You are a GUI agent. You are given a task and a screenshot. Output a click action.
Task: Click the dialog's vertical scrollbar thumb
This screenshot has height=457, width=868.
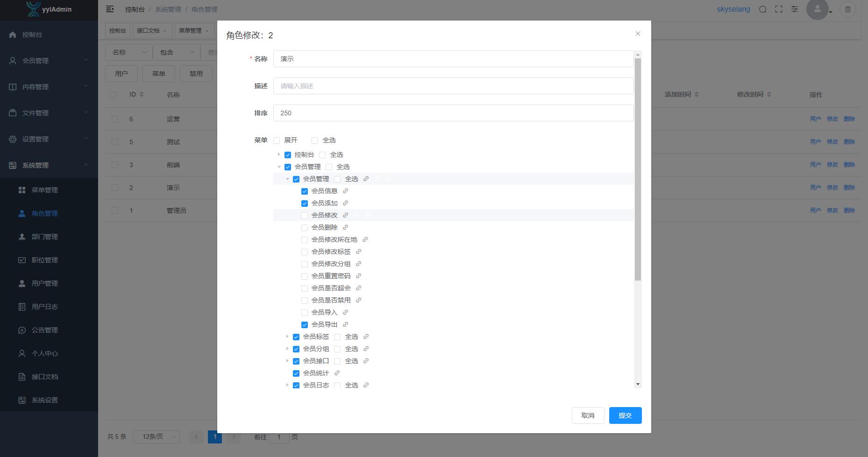coord(638,168)
